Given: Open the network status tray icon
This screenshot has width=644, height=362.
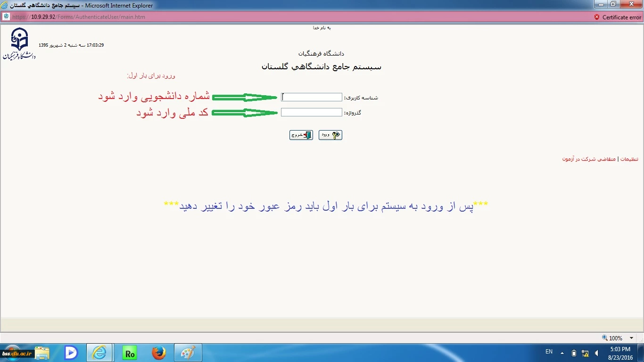Looking at the screenshot, I should click(585, 353).
